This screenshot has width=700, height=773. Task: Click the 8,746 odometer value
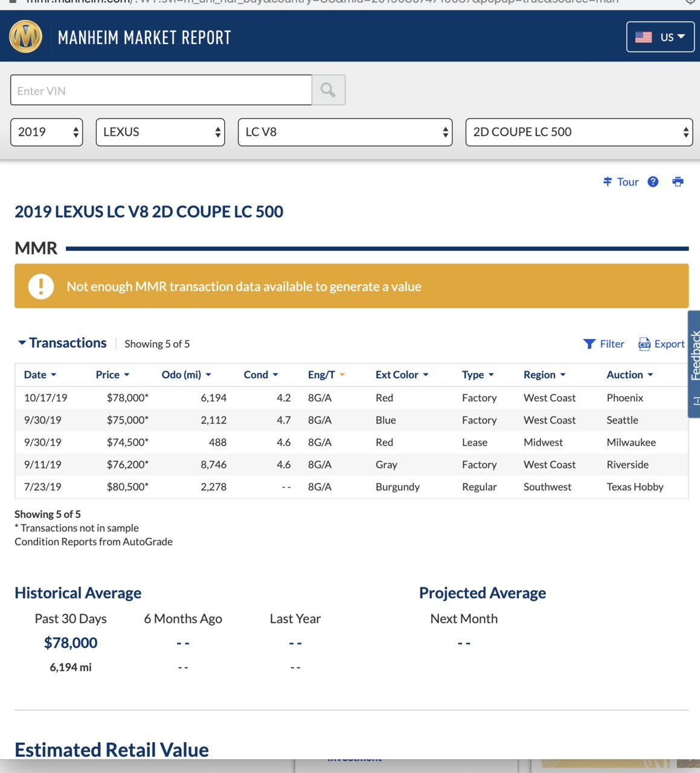pos(213,465)
